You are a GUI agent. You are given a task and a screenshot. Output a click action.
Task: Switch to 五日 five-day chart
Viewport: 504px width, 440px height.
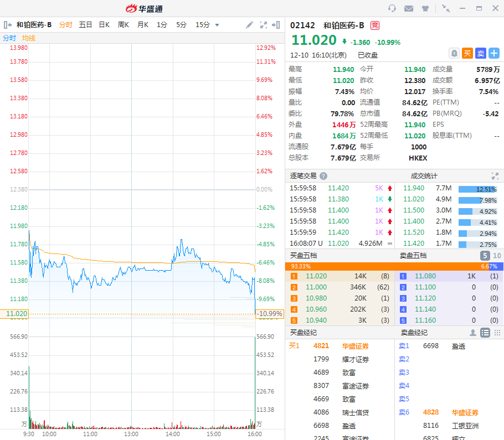[x=85, y=25]
